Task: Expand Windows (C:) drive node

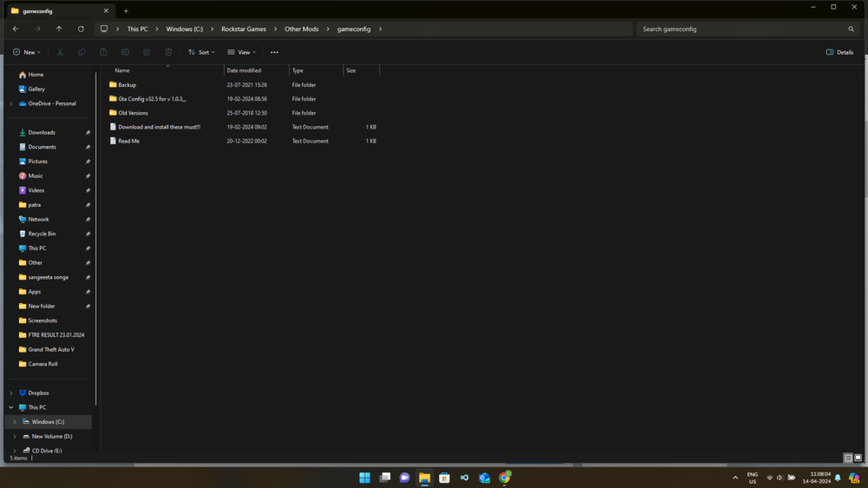Action: coord(15,421)
